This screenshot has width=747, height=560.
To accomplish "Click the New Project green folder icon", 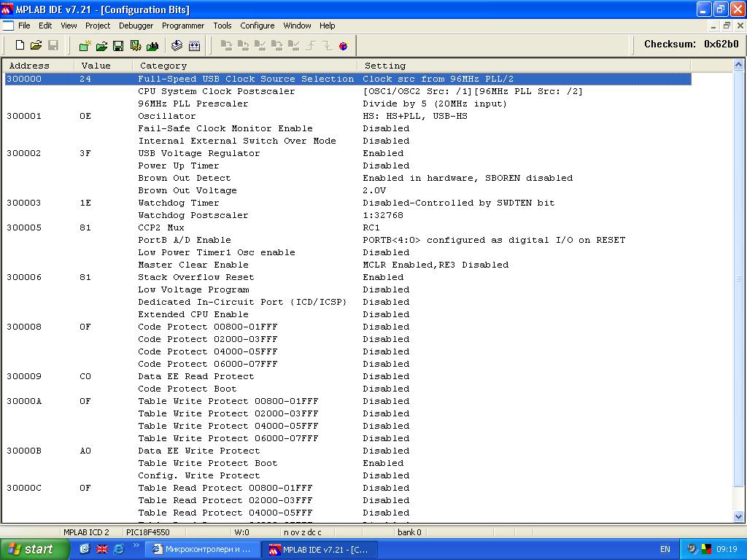I will tap(85, 45).
